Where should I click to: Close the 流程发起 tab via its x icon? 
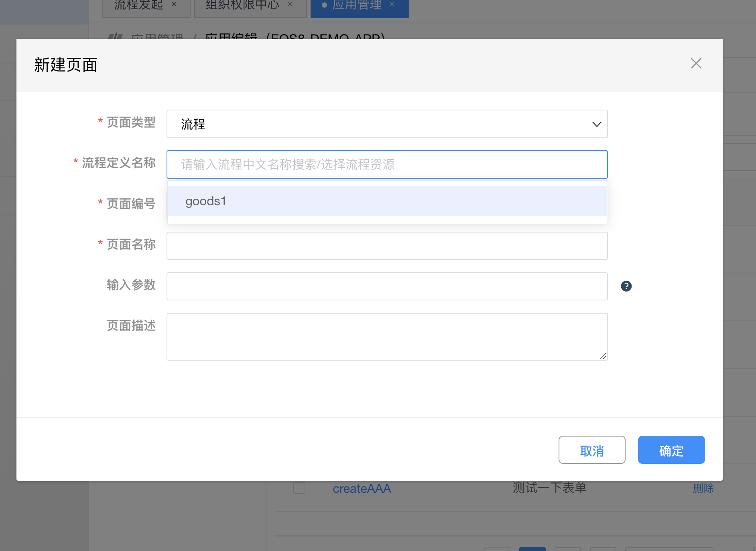(x=174, y=4)
